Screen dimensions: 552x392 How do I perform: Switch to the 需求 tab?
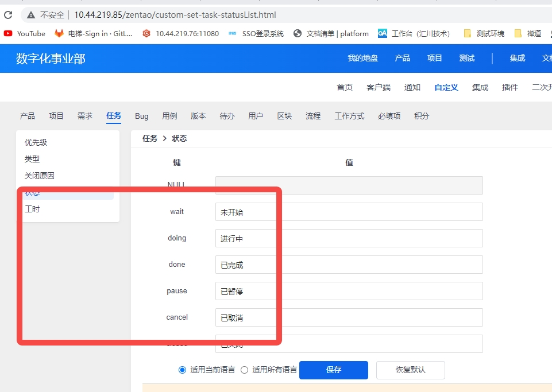click(85, 116)
